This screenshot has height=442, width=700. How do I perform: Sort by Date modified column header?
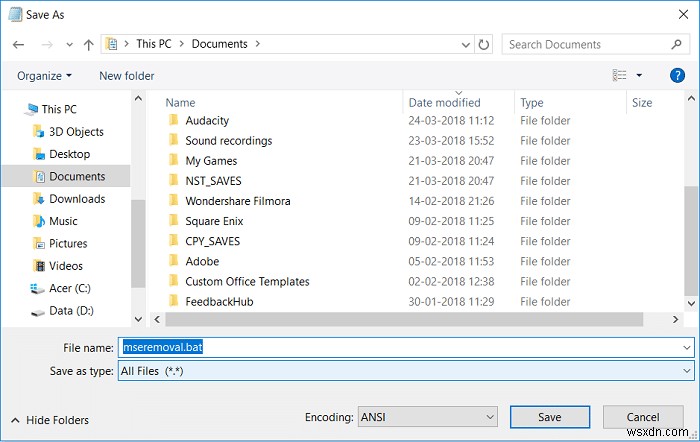point(445,103)
